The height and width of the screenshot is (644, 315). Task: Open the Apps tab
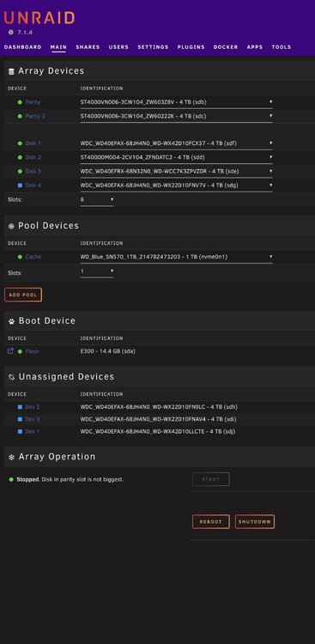[x=255, y=47]
